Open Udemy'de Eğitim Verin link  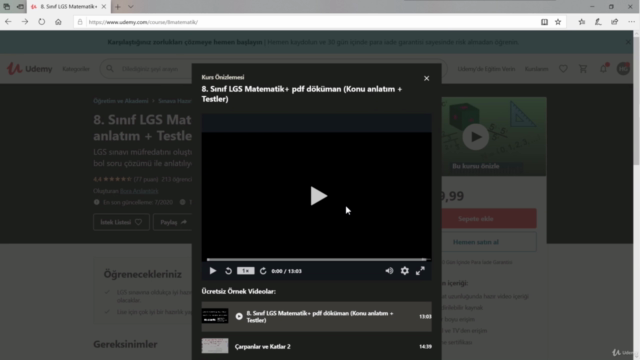click(x=486, y=69)
